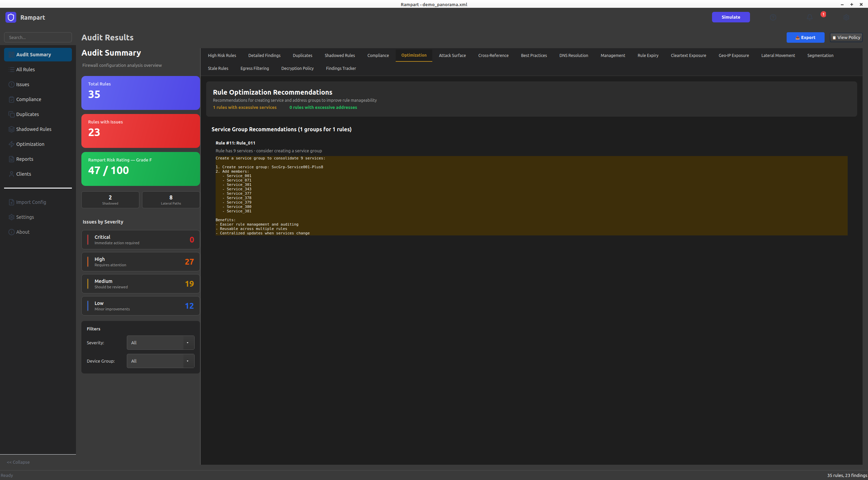The width and height of the screenshot is (868, 480).
Task: Select the Issues sidebar icon
Action: tap(11, 84)
